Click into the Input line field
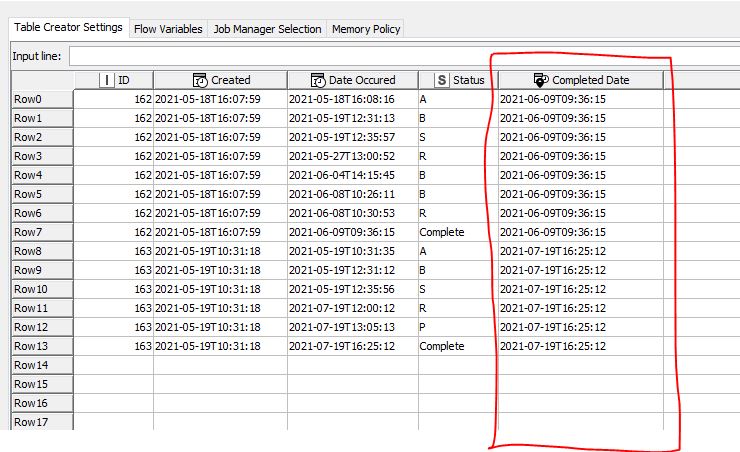 click(404, 56)
